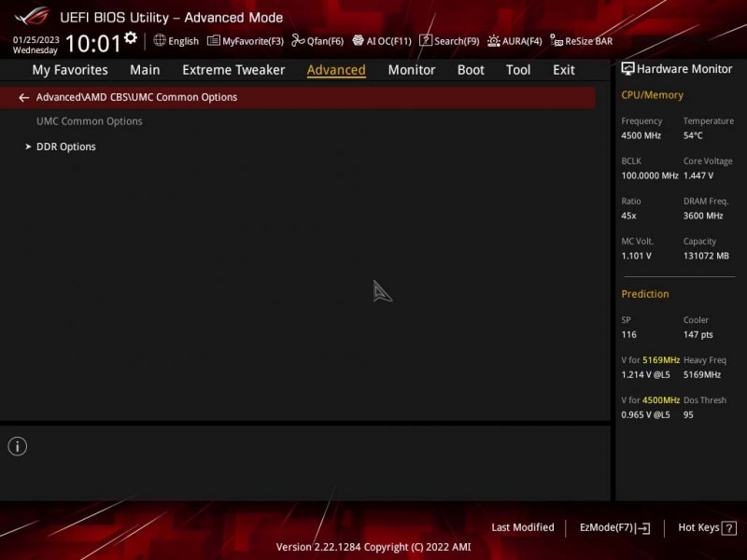
Task: Click Dos Thresh value 95
Action: tap(688, 414)
